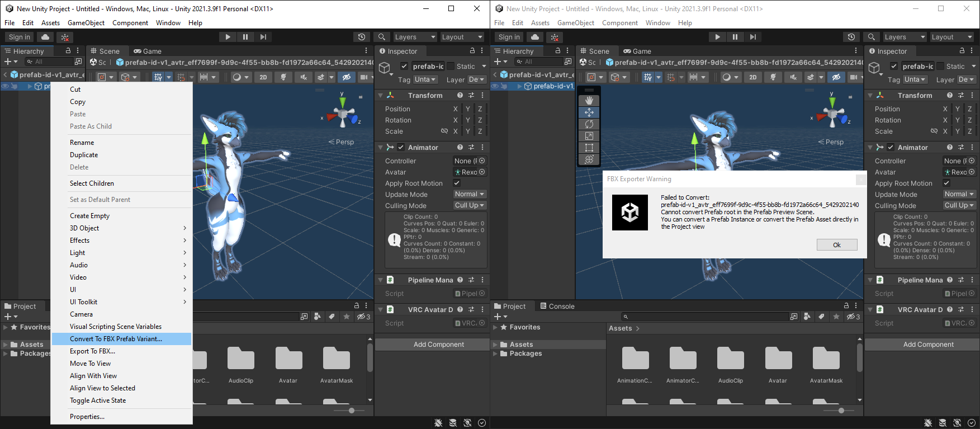Screen dimensions: 980x429
Task: Click the Play button in right window
Action: [717, 37]
